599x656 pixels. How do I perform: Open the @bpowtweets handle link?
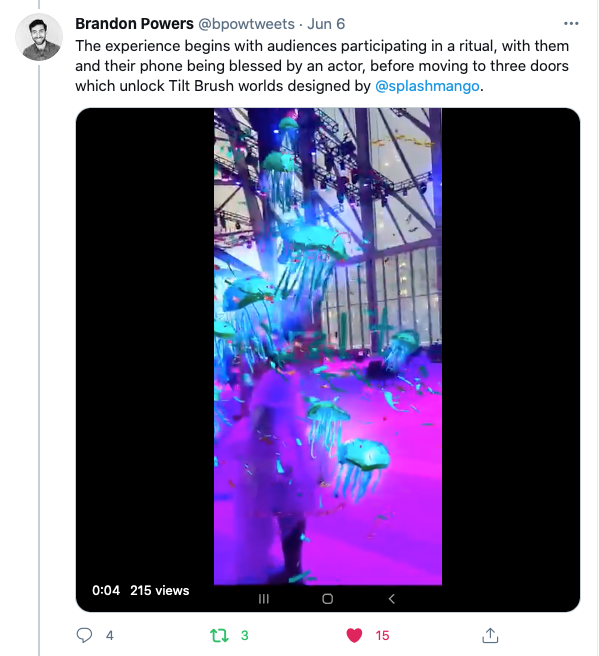[246, 24]
